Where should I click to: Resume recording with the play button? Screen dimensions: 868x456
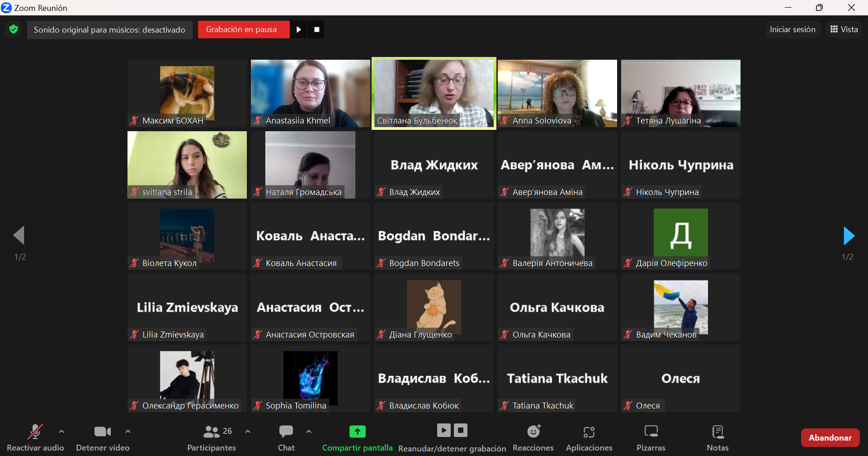click(x=298, y=29)
